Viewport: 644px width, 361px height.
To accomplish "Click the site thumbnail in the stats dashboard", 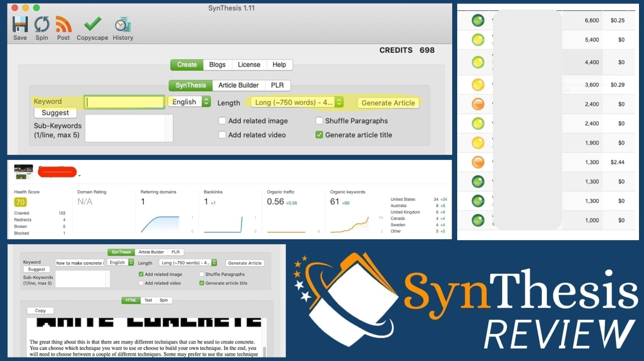I will [24, 172].
